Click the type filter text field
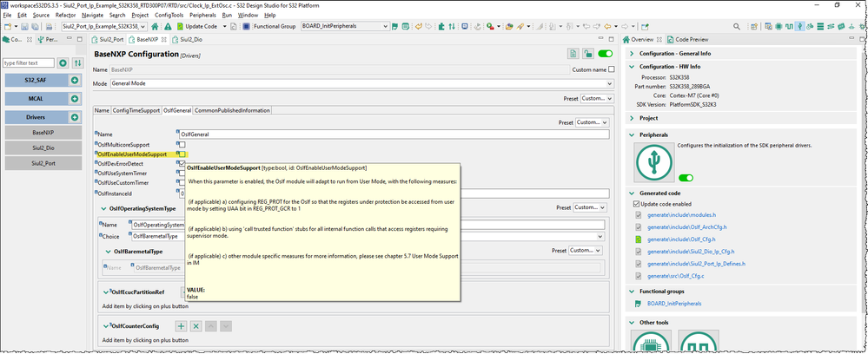This screenshot has height=354, width=868. (x=29, y=63)
